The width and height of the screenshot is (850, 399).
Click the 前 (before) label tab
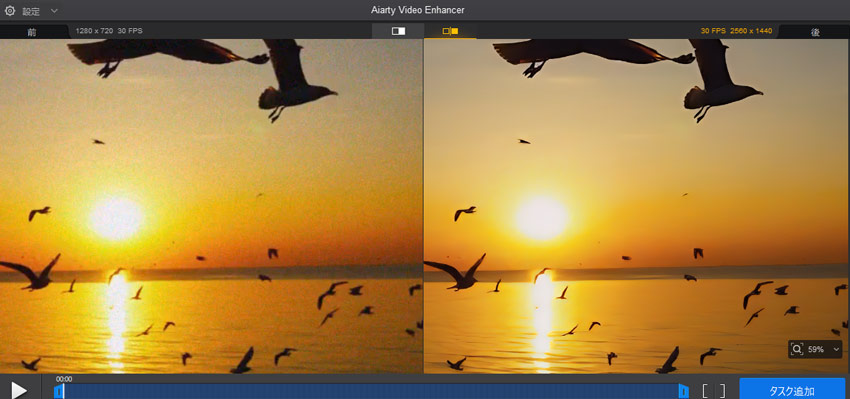32,32
